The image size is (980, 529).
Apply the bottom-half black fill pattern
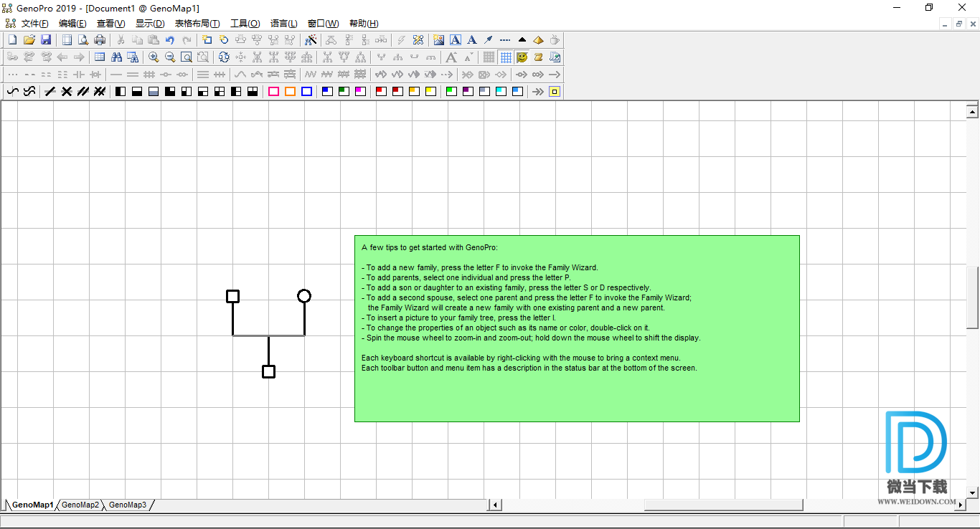pyautogui.click(x=137, y=91)
